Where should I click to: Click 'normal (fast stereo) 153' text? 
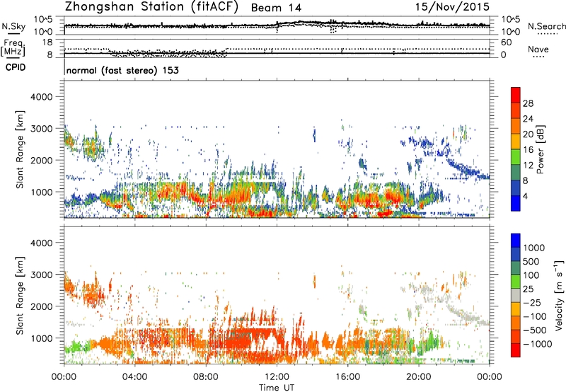[x=122, y=70]
